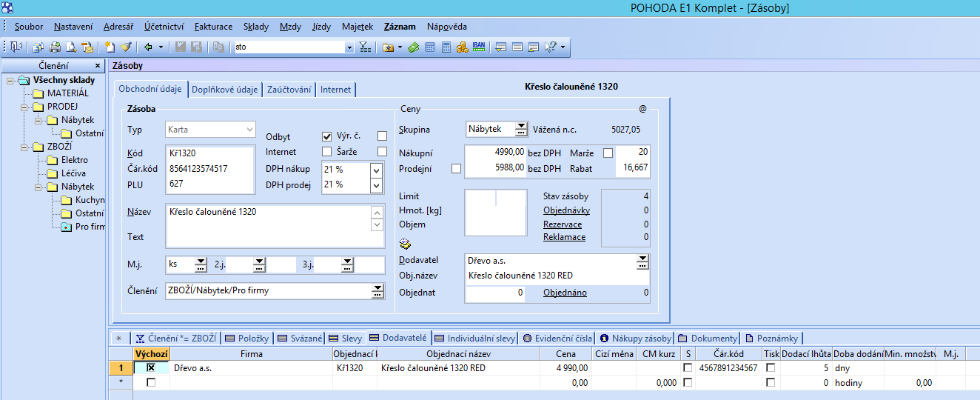Create a new record with the blank page icon
The height and width of the screenshot is (400, 980).
pos(110,47)
